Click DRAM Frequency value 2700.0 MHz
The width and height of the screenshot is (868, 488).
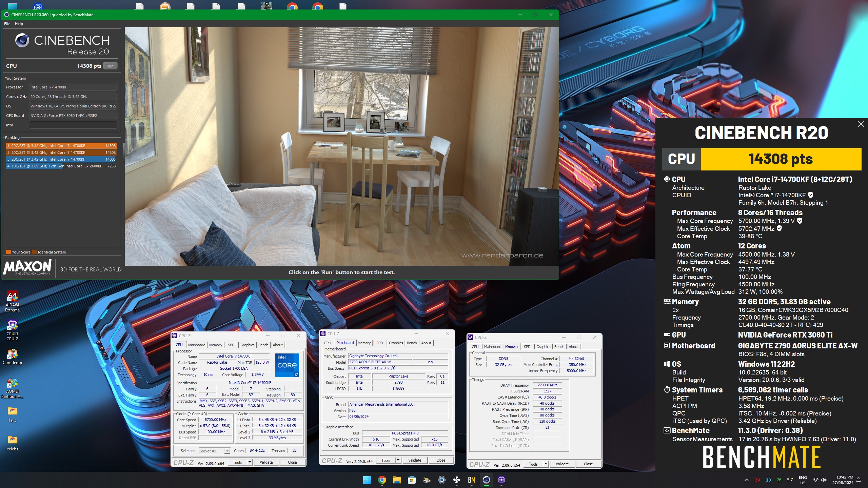pyautogui.click(x=547, y=385)
